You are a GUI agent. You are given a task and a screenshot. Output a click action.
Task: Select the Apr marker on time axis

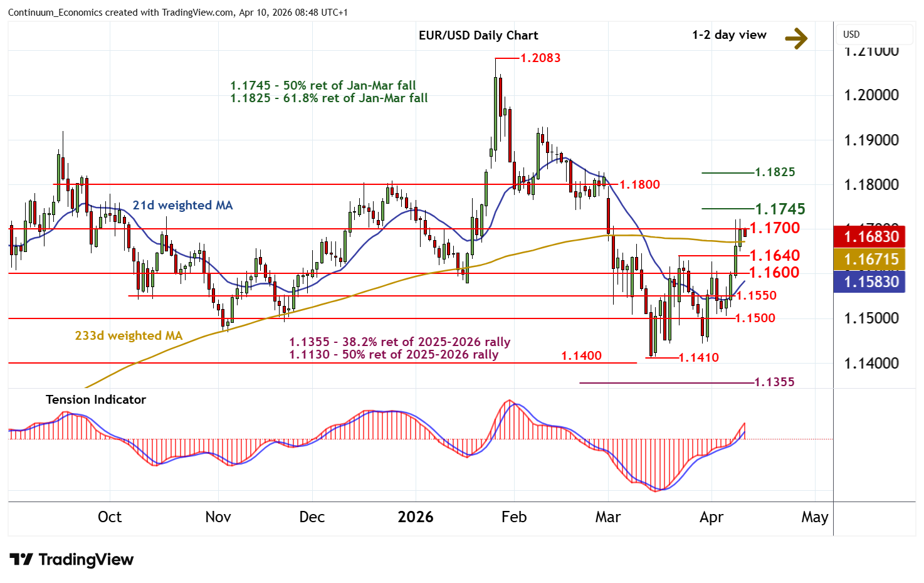(x=711, y=517)
